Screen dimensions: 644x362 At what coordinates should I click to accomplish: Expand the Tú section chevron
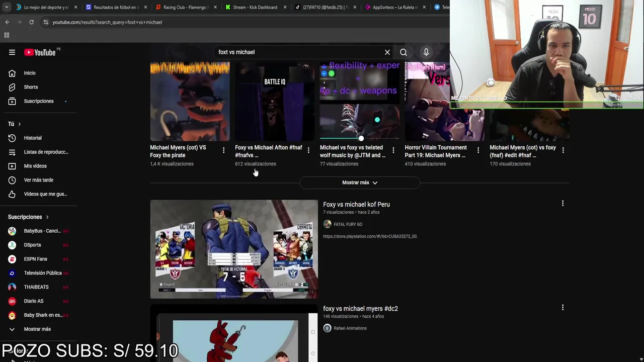click(x=20, y=124)
